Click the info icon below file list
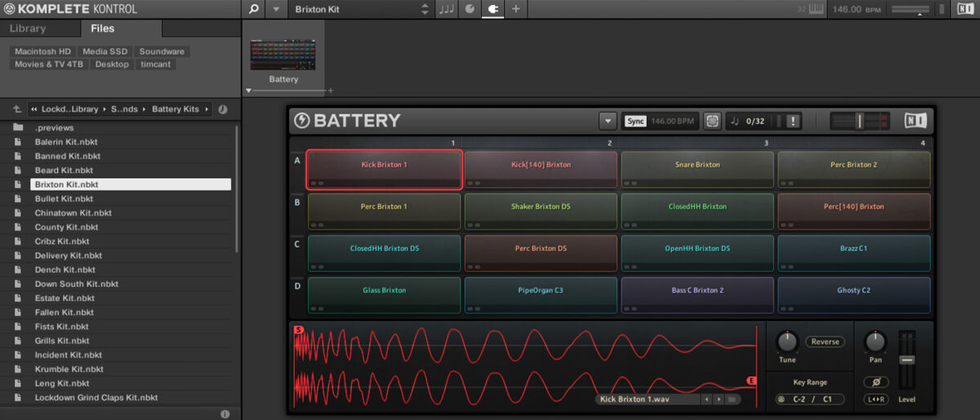 pos(225,414)
